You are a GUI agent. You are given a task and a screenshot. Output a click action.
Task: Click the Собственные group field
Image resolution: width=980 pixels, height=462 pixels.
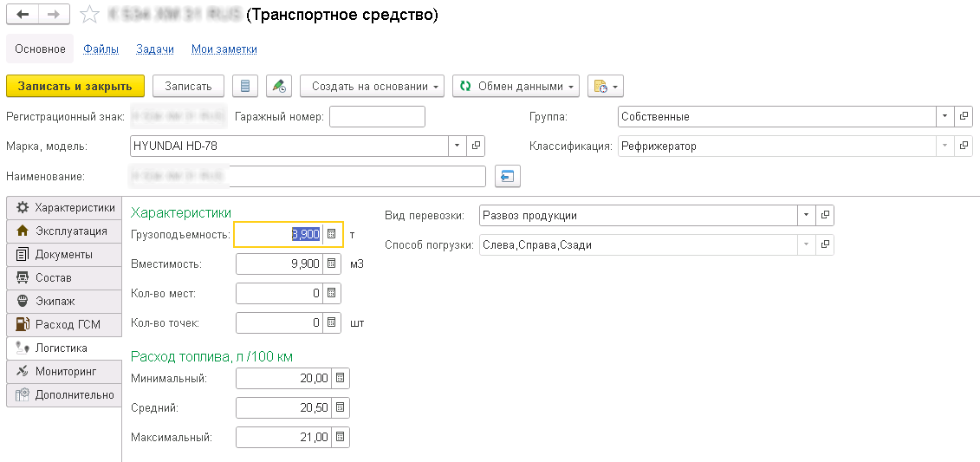[776, 116]
